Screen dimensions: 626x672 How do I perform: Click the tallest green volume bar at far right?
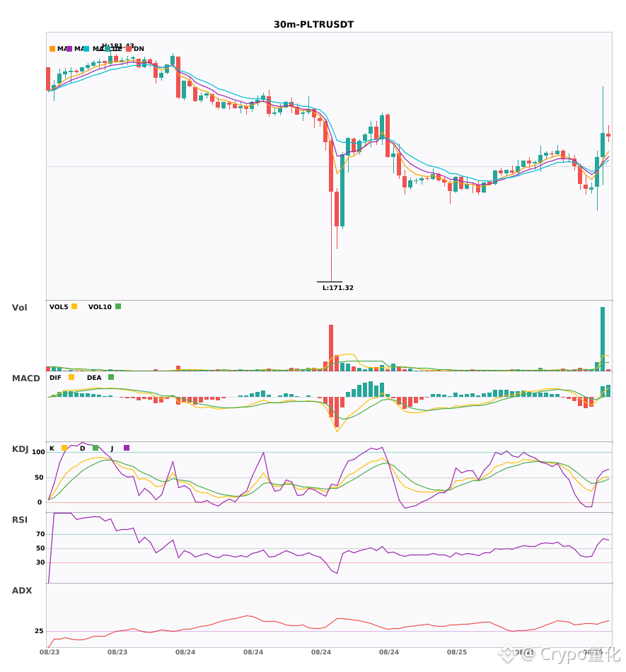click(603, 339)
